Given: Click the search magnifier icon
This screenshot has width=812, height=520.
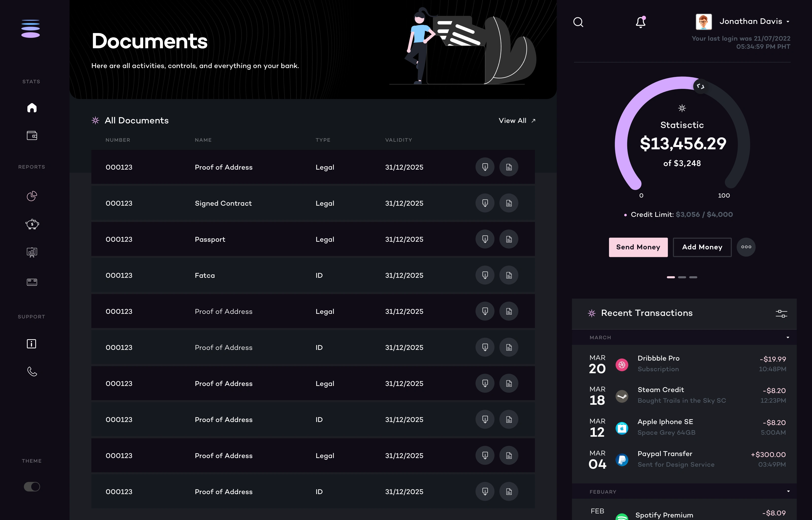Looking at the screenshot, I should [x=578, y=22].
